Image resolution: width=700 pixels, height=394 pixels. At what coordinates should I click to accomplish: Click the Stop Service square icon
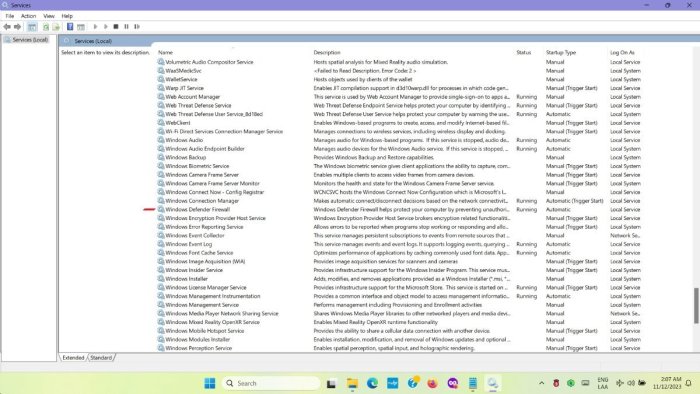(x=116, y=27)
